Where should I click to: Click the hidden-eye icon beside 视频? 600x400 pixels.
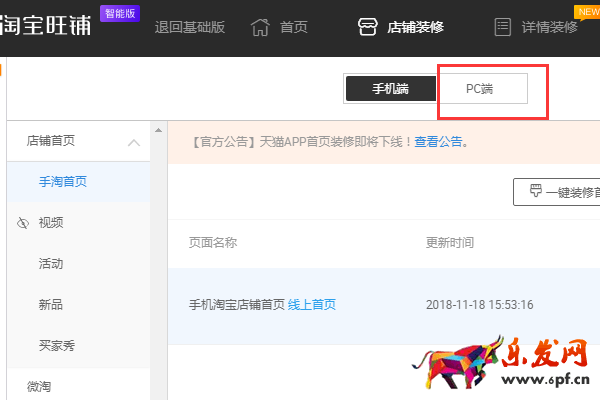tap(23, 223)
